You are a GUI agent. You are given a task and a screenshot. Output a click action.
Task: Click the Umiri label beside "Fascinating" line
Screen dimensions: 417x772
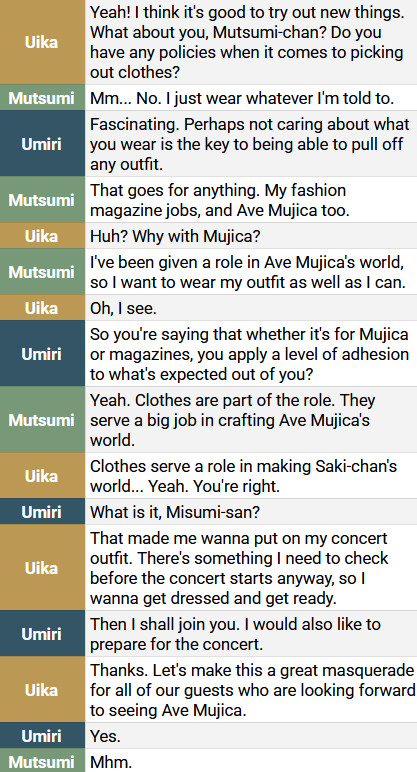pyautogui.click(x=42, y=144)
